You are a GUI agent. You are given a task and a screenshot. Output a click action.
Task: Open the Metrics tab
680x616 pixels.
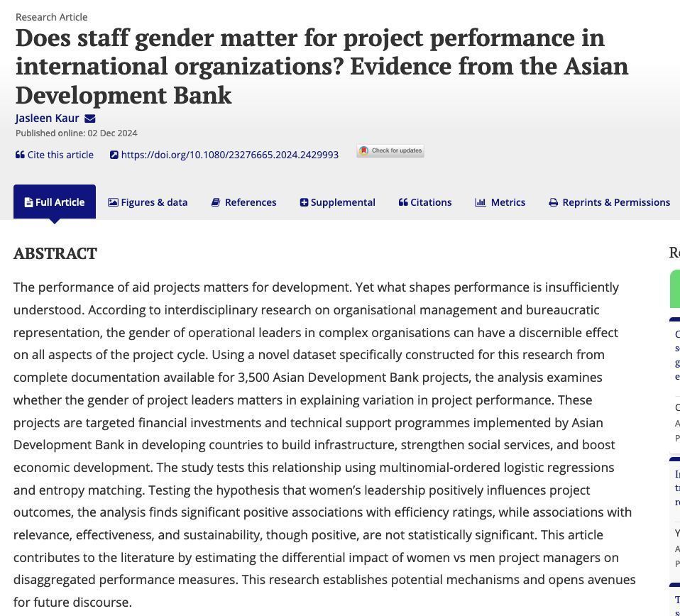point(500,202)
